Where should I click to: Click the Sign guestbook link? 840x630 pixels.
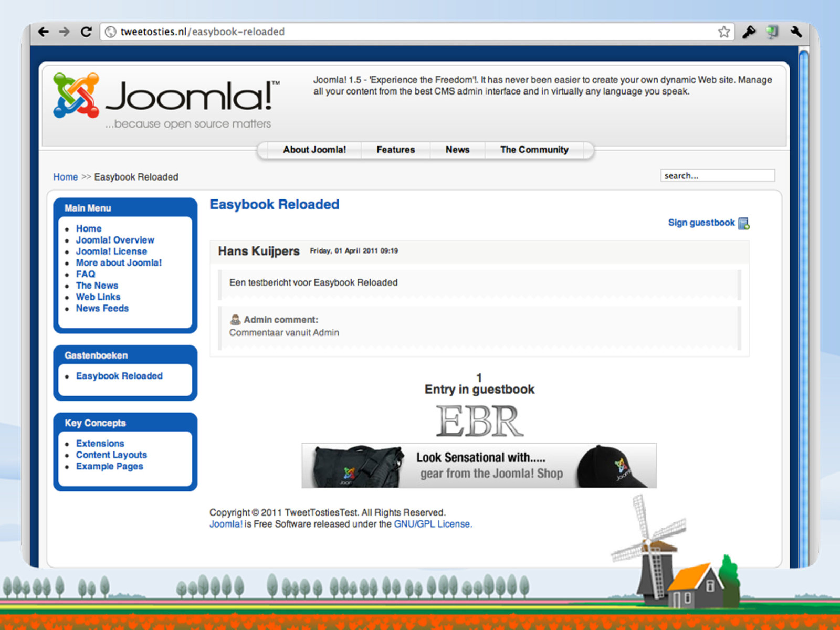pyautogui.click(x=701, y=223)
